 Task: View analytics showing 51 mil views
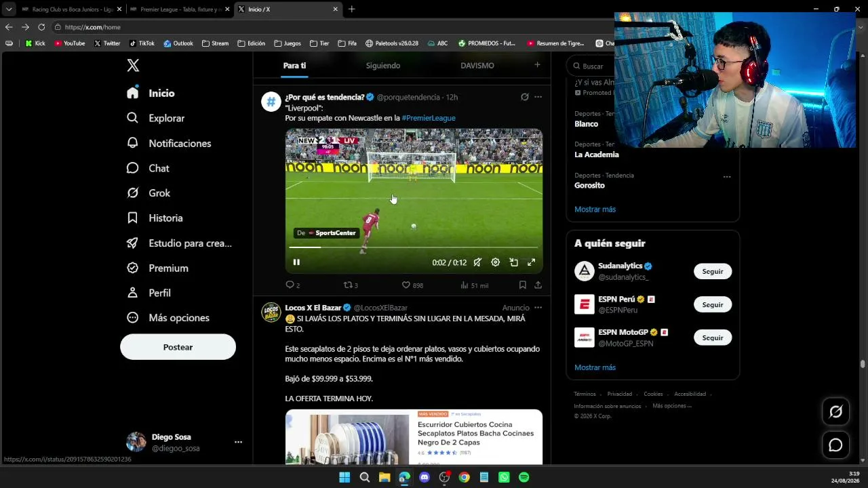[x=474, y=285]
